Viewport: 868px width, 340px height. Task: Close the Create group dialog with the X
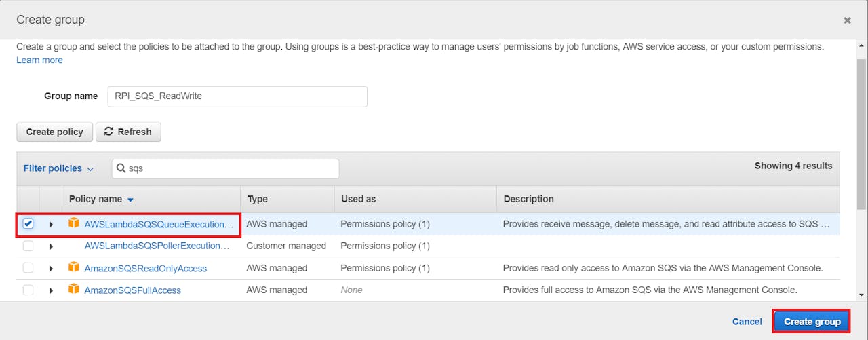coord(847,20)
